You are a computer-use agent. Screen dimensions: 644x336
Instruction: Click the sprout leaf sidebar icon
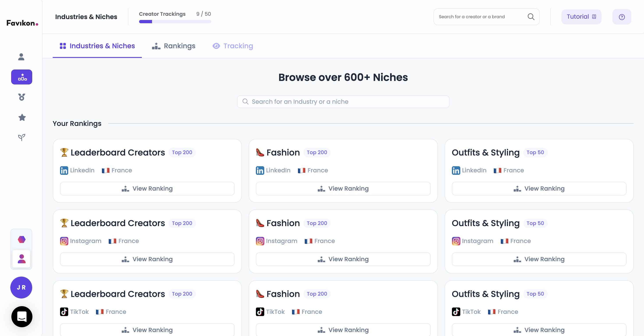tap(22, 137)
